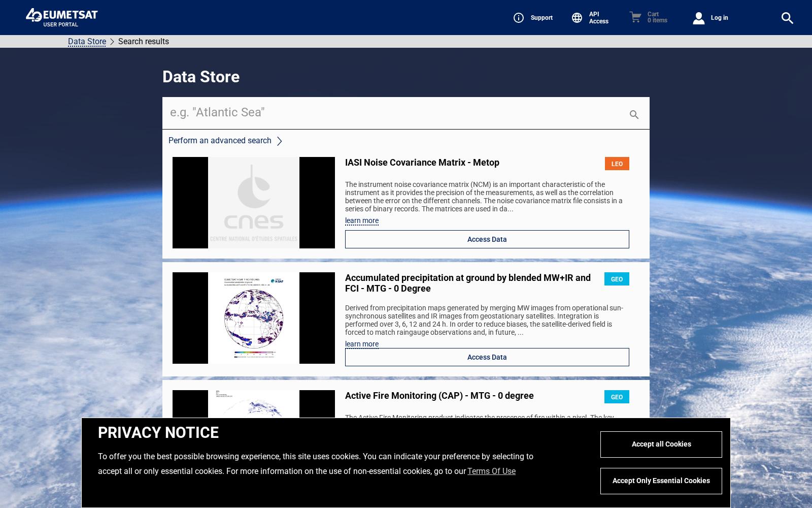Image resolution: width=812 pixels, height=508 pixels.
Task: Click Accept Only Essential Cookies button
Action: (661, 481)
